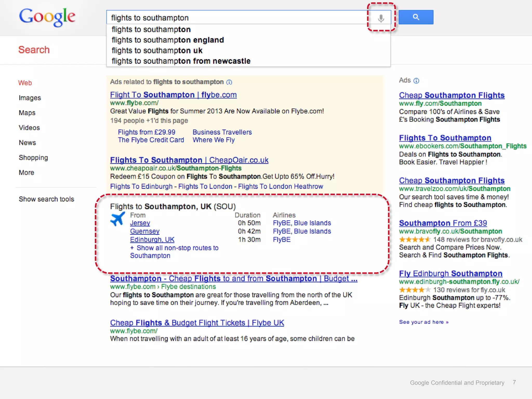This screenshot has width=532, height=399.
Task: Open 'Business Travellers' sitelink
Action: pyautogui.click(x=222, y=132)
